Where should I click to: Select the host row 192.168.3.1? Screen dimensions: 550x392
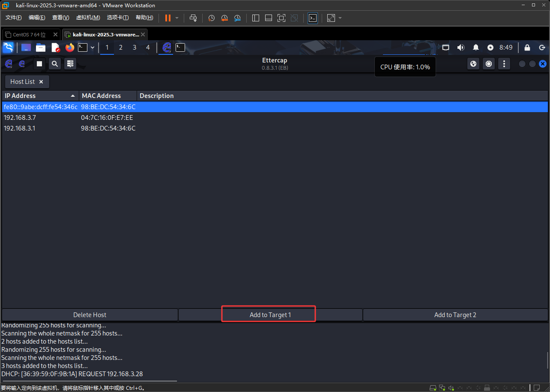click(275, 128)
